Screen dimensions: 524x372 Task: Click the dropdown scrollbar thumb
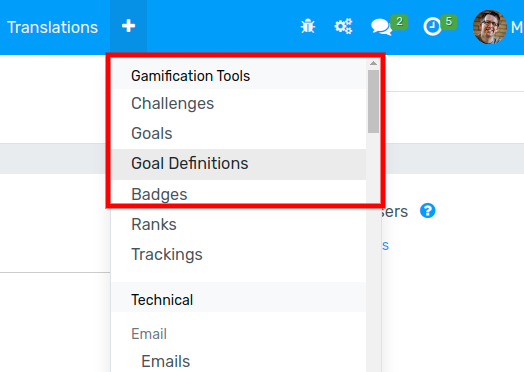pos(374,102)
